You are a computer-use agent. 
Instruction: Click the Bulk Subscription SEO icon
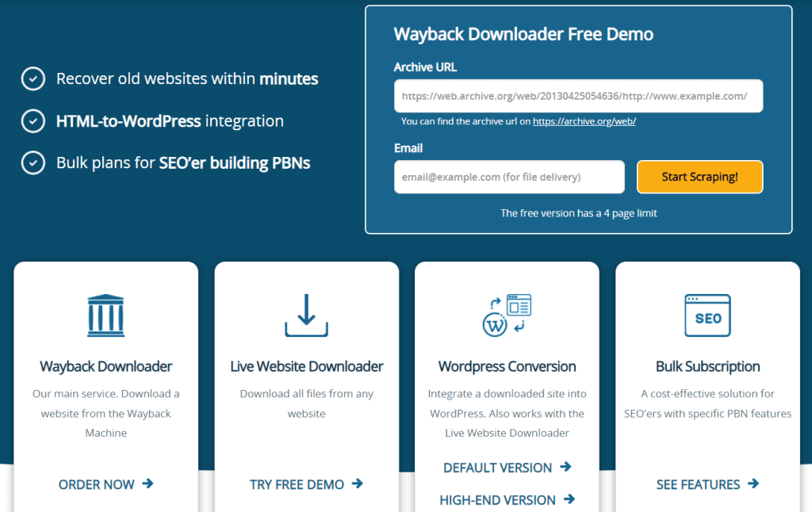(x=707, y=315)
